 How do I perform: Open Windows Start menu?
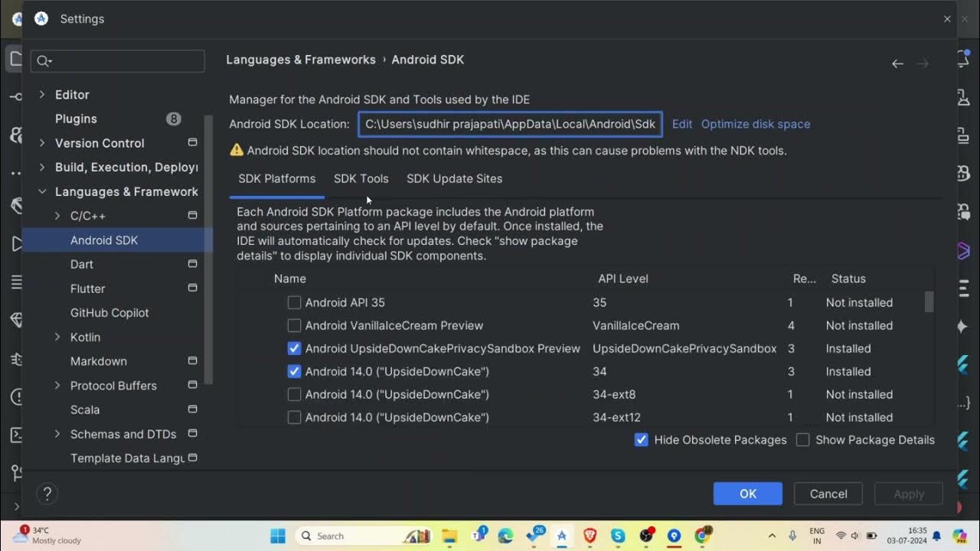(278, 536)
